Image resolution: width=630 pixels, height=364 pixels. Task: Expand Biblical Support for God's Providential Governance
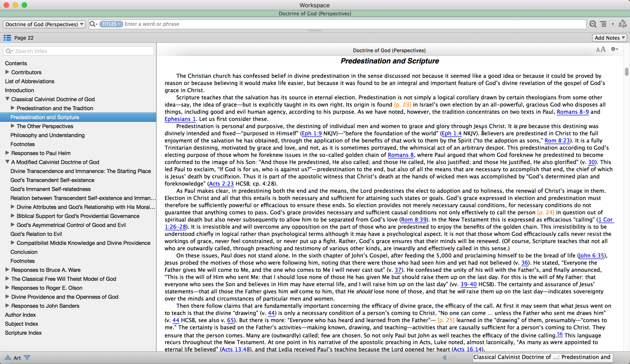pyautogui.click(x=13, y=216)
